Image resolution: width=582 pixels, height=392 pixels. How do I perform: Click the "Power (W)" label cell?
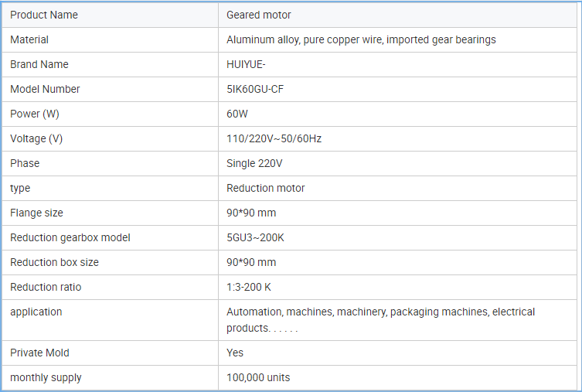(35, 114)
